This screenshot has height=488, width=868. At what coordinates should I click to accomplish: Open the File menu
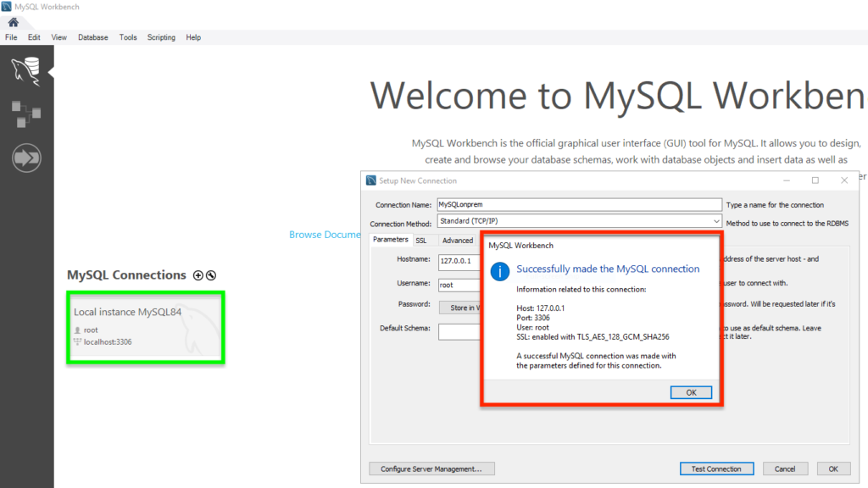11,37
